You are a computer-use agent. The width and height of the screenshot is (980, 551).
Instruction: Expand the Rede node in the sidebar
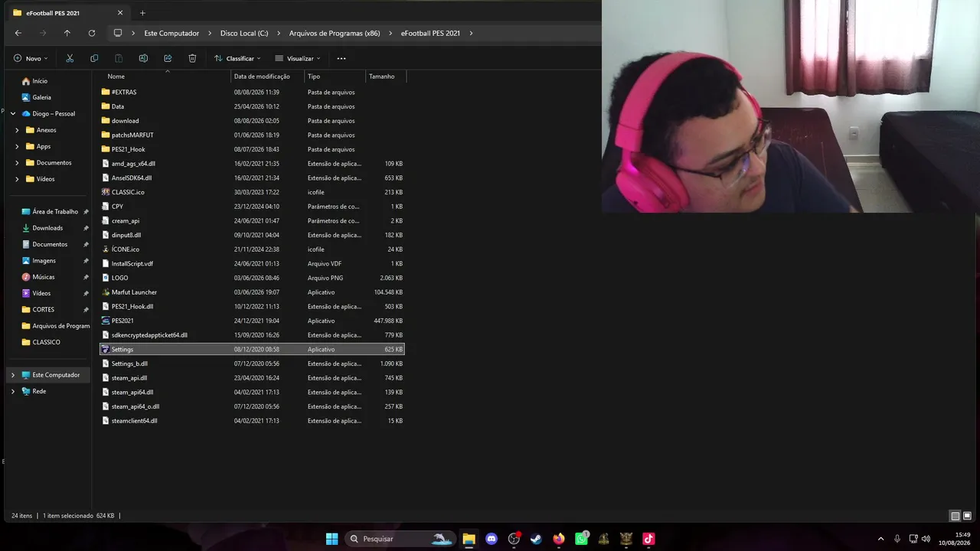pos(13,391)
